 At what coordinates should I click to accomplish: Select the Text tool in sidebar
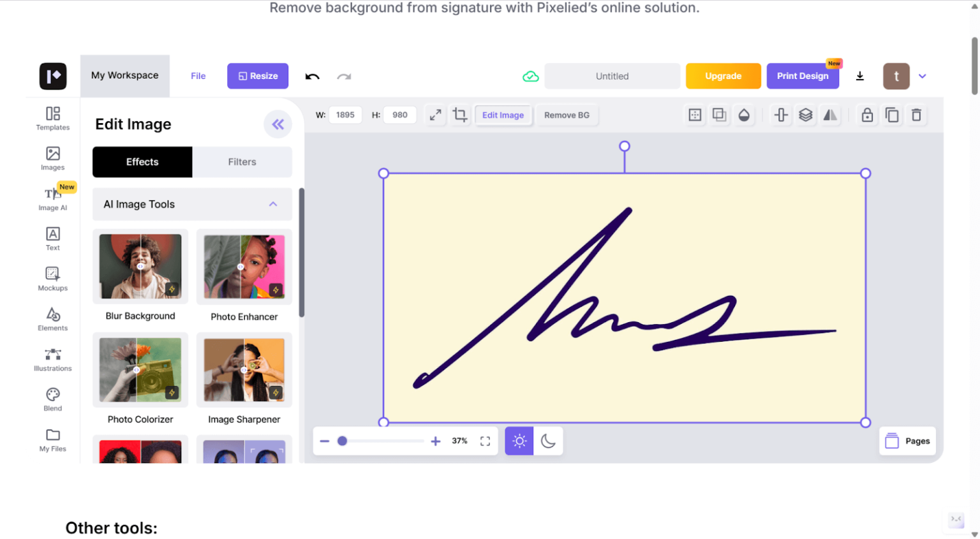(x=53, y=239)
